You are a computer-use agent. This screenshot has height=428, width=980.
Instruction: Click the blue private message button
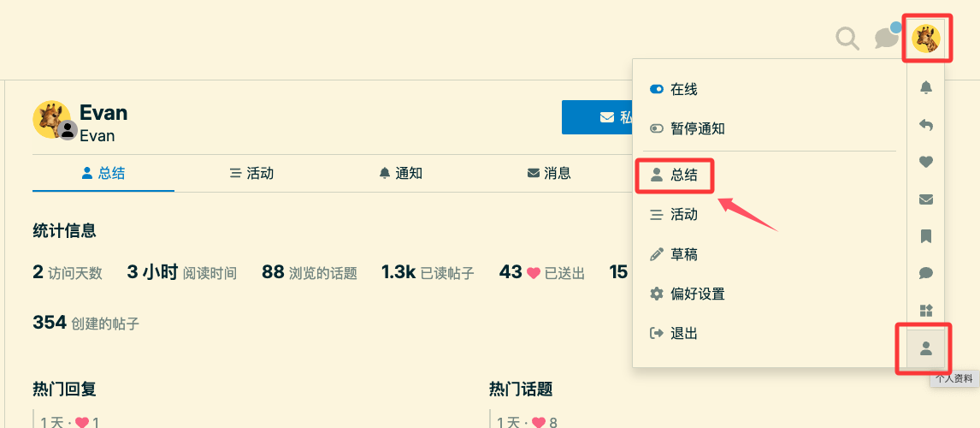[x=597, y=117]
